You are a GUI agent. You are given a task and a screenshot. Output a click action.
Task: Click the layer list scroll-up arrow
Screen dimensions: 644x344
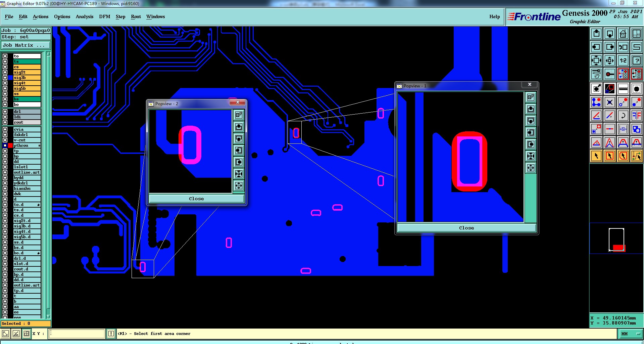coord(48,54)
